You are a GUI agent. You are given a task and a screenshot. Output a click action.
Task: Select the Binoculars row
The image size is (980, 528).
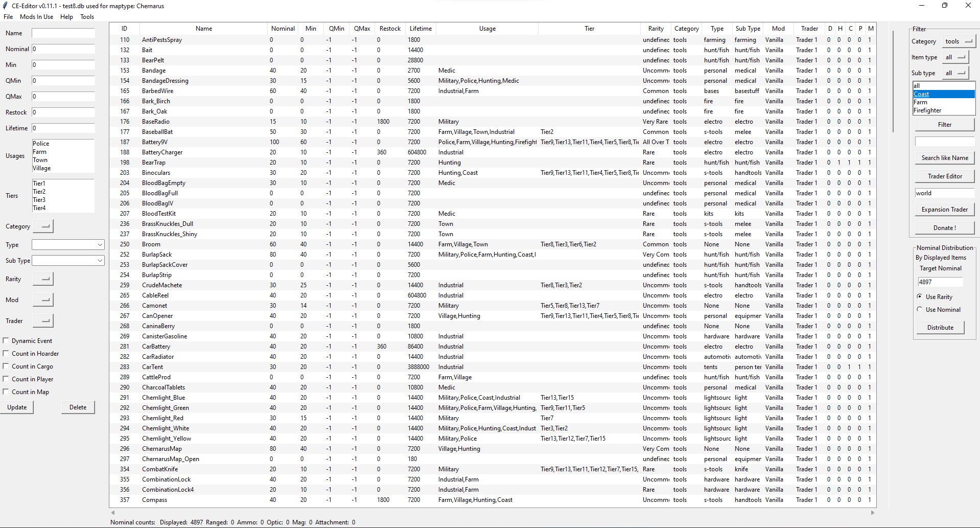493,173
